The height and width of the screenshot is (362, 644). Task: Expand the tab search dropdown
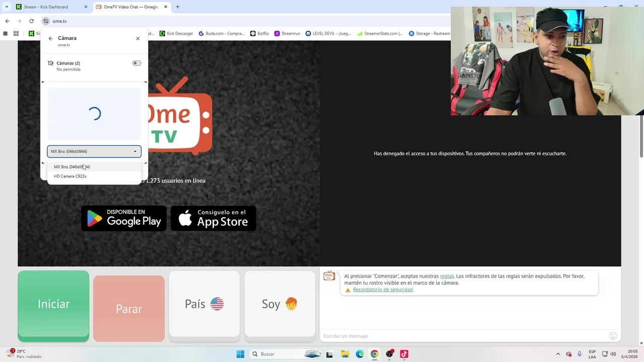click(7, 7)
